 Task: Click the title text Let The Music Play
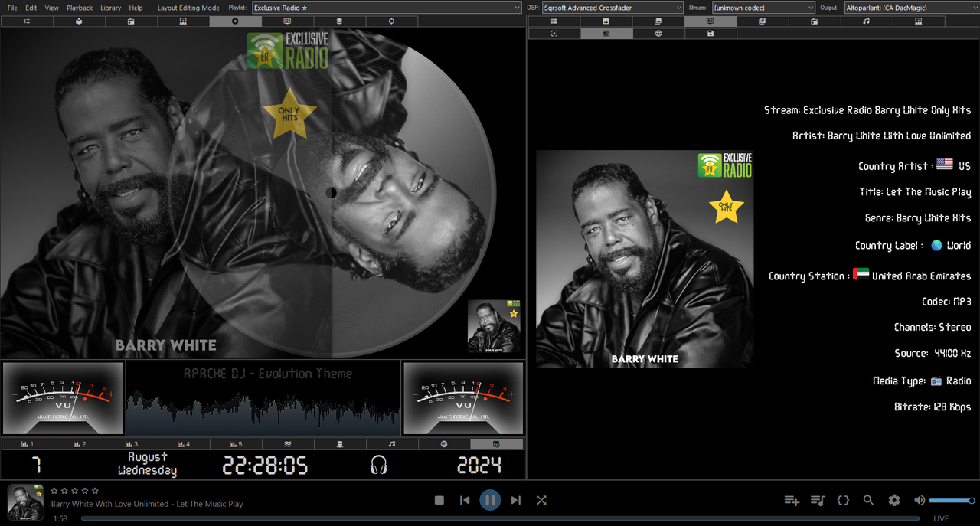915,191
